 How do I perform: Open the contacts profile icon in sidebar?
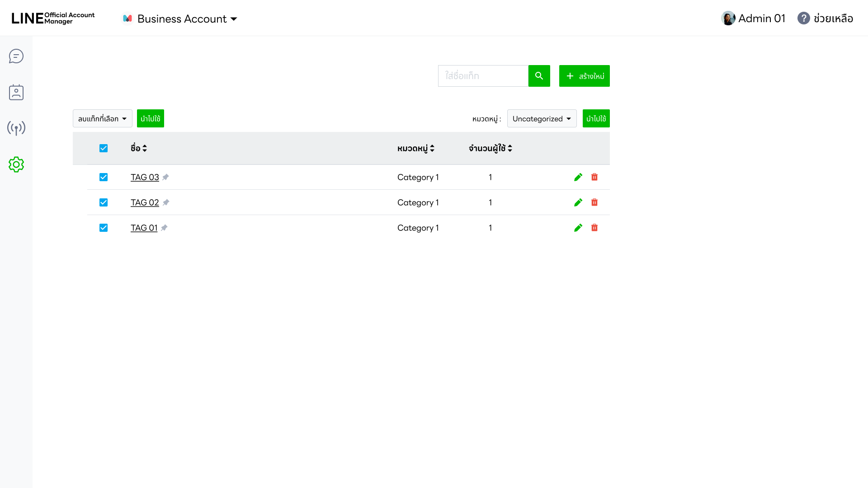tap(16, 92)
